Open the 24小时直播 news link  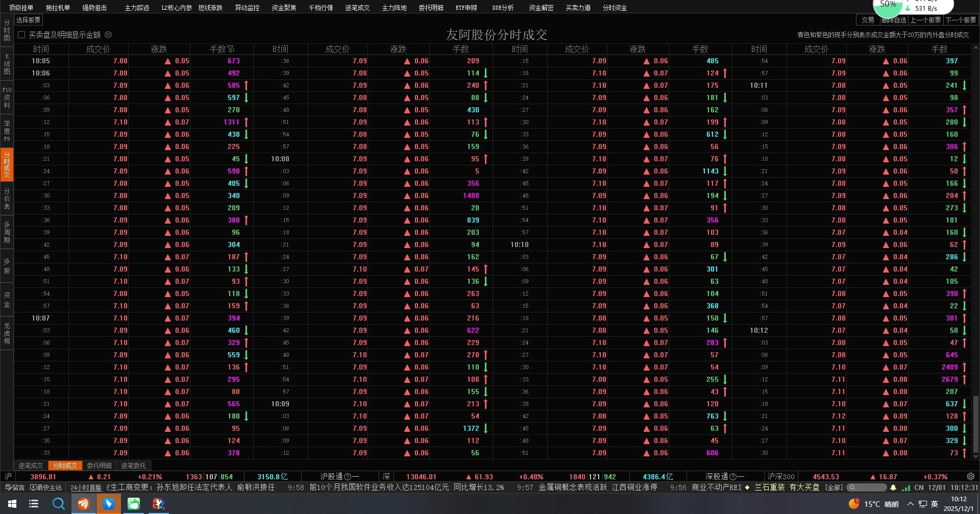point(86,487)
